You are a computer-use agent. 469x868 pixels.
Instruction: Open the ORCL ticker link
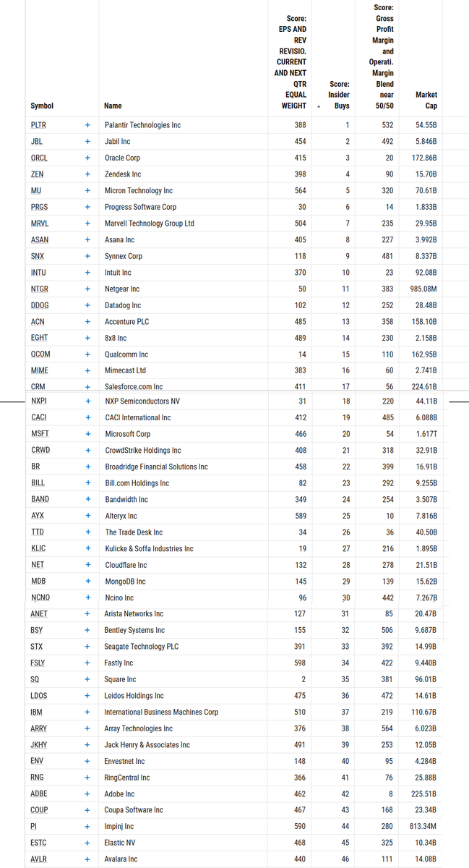click(x=39, y=158)
